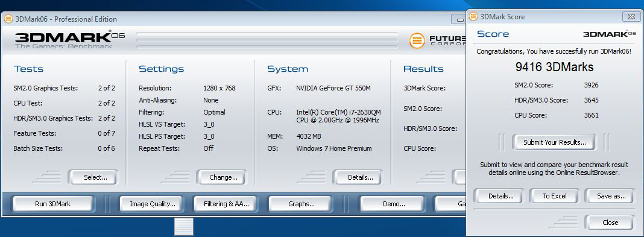The image size is (644, 237).
Task: Click the Anti-Aliasing value None
Action: [210, 100]
